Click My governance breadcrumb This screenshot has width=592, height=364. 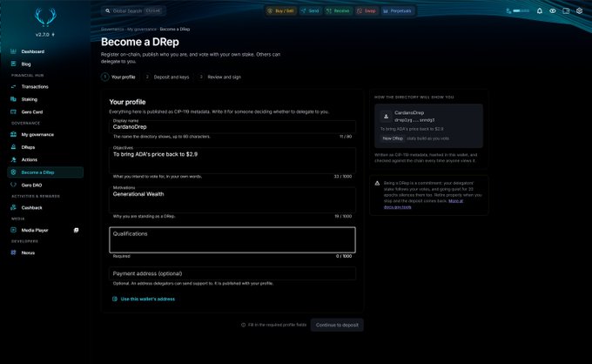click(142, 29)
